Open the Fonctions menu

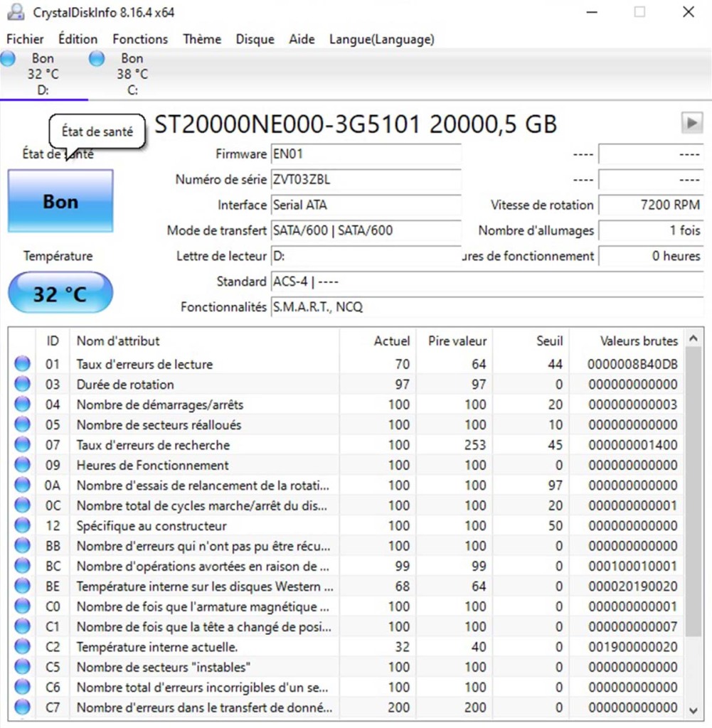(140, 39)
